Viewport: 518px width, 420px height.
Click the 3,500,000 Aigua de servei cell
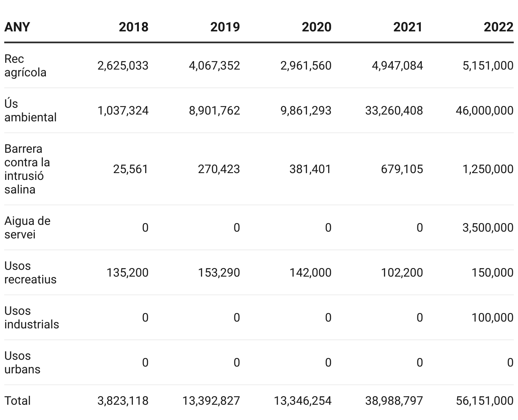pos(488,227)
